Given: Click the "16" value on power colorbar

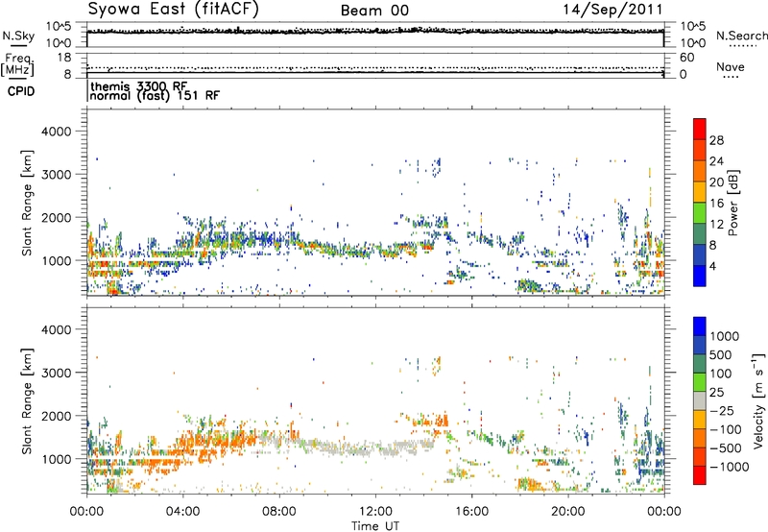Looking at the screenshot, I should pos(716,204).
